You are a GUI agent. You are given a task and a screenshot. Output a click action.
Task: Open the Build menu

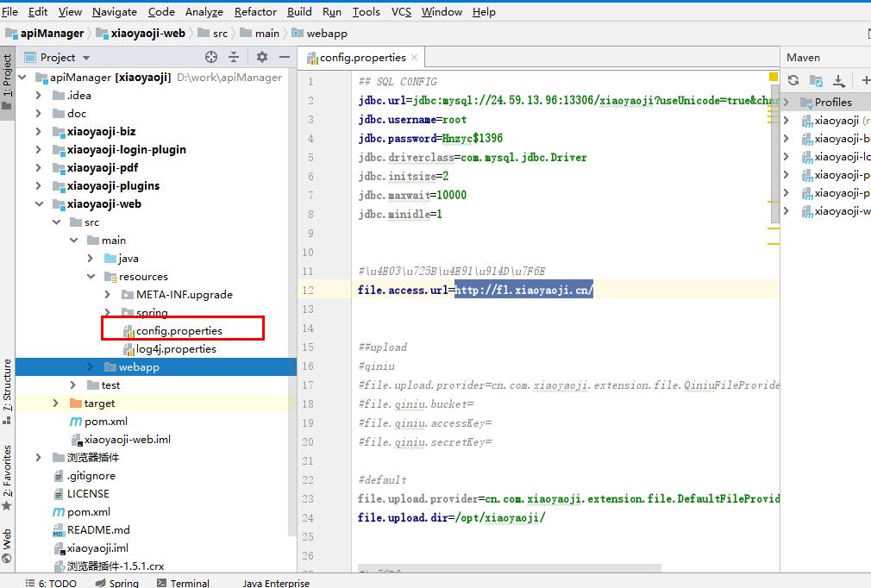pyautogui.click(x=299, y=12)
